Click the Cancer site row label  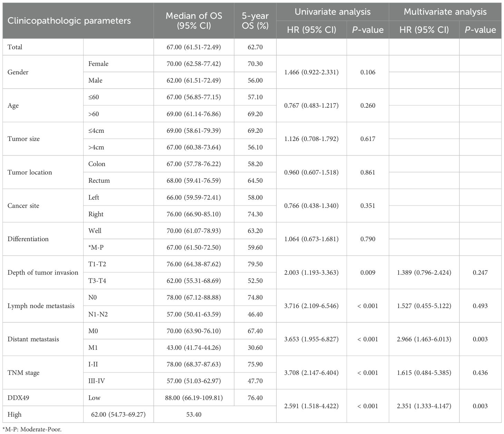coord(23,206)
